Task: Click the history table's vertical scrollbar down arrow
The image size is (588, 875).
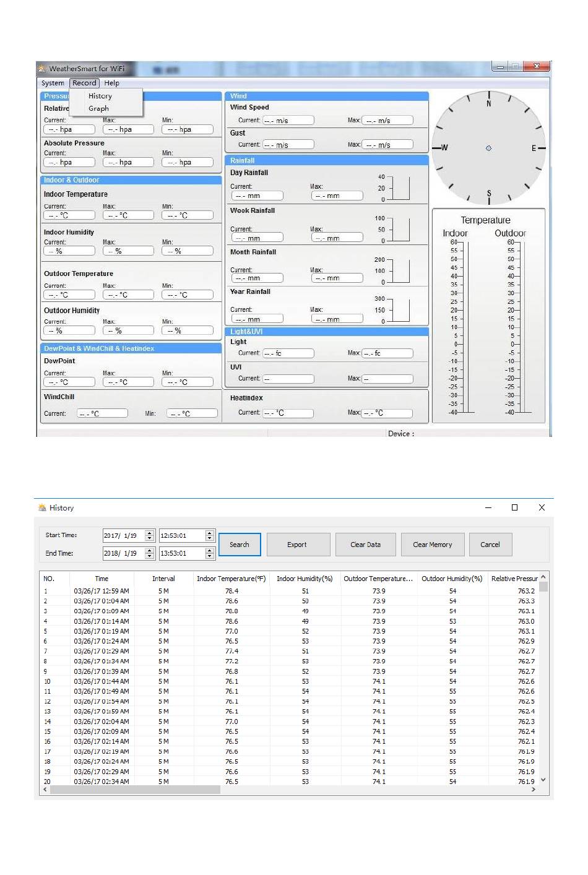Action: [x=543, y=780]
